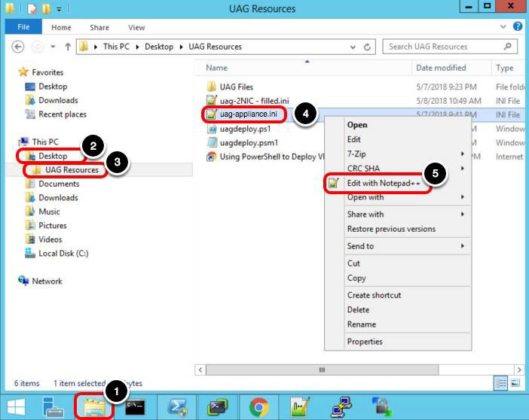This screenshot has width=529, height=420.
Task: Click the search magnifier icon
Action: [507, 46]
